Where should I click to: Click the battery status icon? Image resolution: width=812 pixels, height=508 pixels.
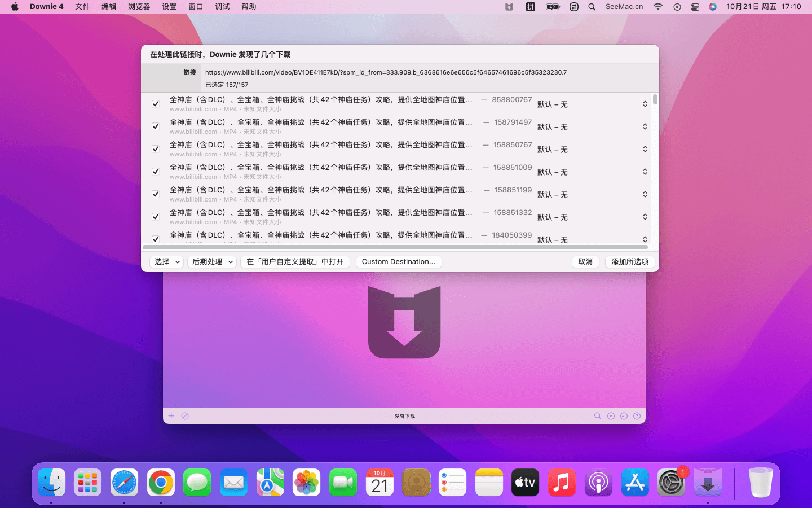553,7
